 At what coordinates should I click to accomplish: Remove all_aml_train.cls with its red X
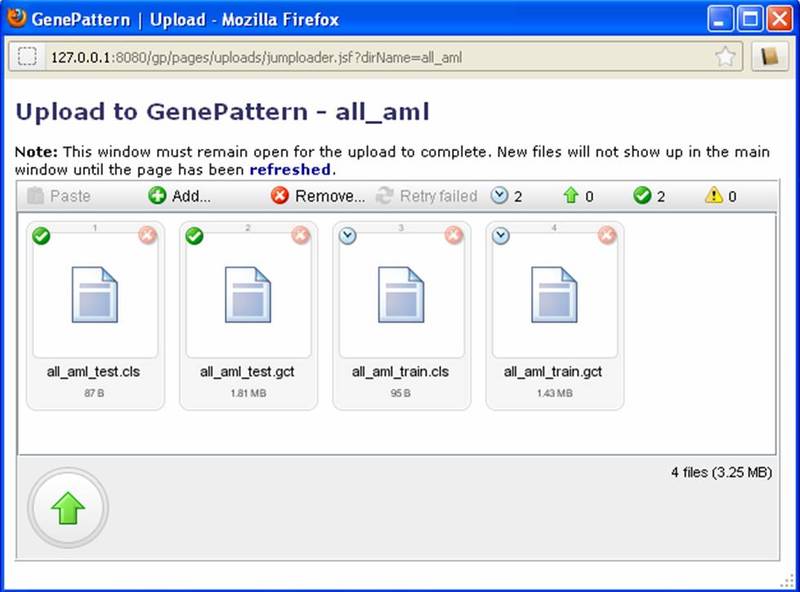(454, 236)
